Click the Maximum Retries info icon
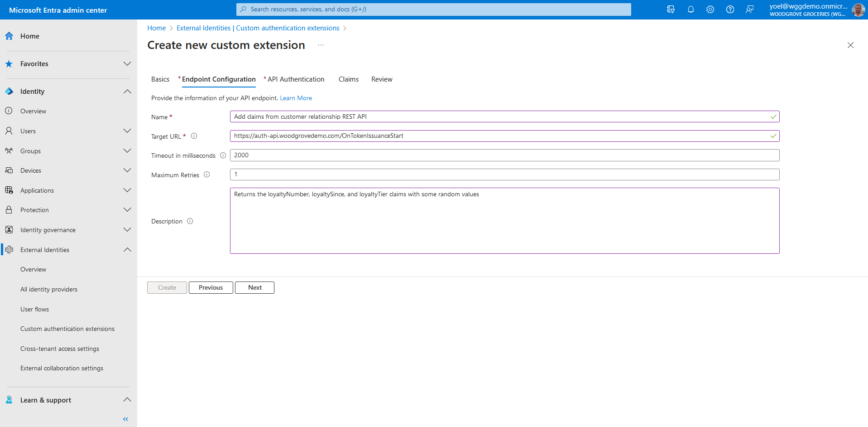This screenshot has height=427, width=868. tap(206, 175)
